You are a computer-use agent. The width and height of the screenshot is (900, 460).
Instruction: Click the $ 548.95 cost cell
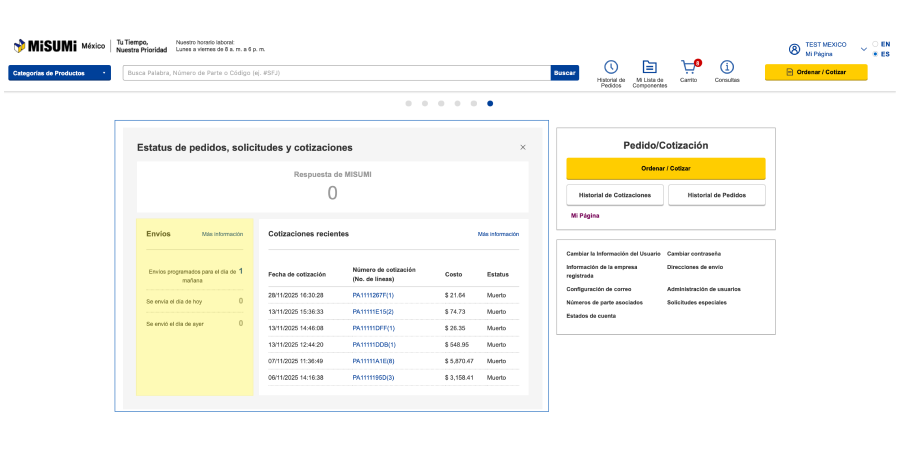[x=457, y=345]
